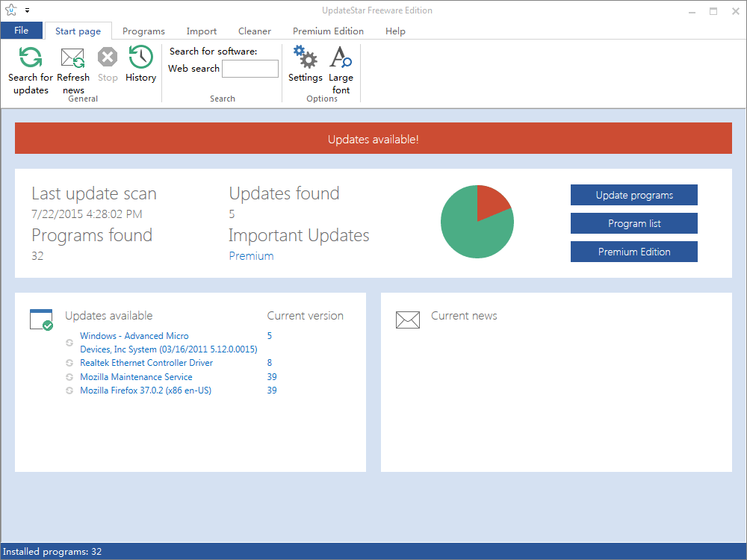Click the Premium link under Important Updates
Viewport: 747px width, 560px height.
click(252, 255)
